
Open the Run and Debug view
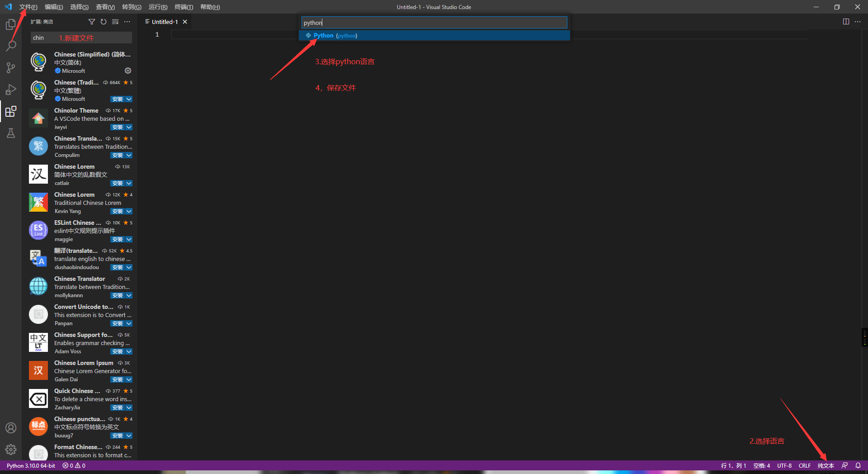11,89
